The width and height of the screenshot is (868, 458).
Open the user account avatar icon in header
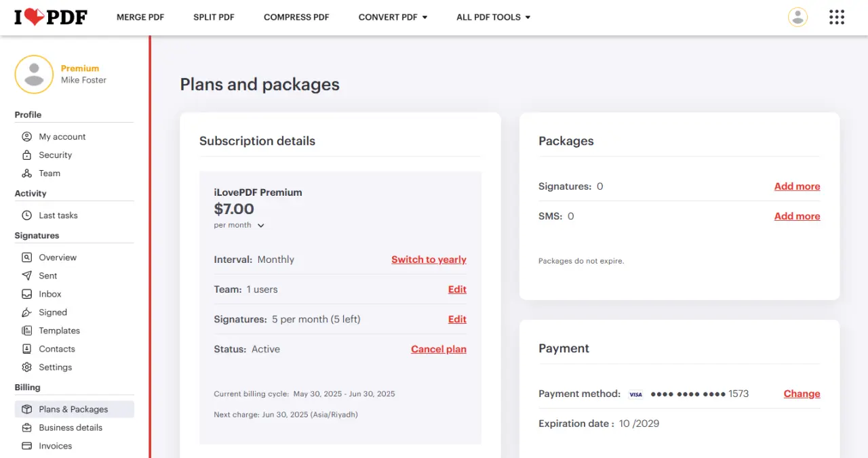[797, 17]
